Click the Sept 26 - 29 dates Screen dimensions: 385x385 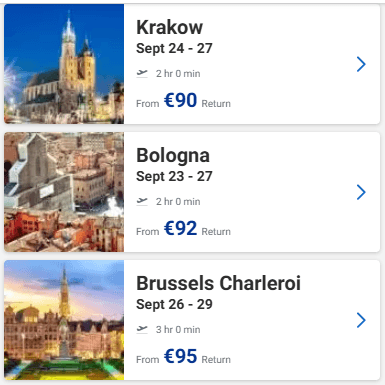pyautogui.click(x=174, y=305)
